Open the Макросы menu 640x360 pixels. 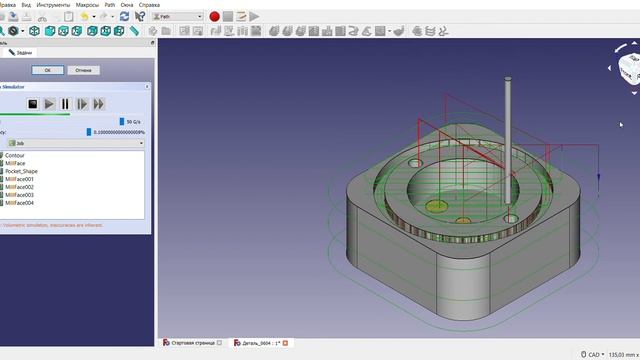[x=87, y=5]
